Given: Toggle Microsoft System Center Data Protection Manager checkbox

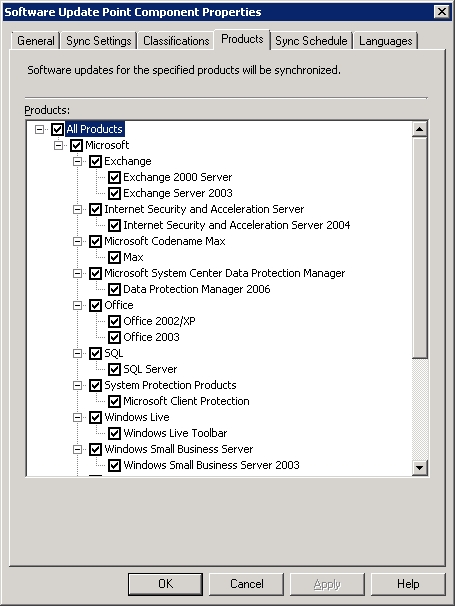Looking at the screenshot, I should click(95, 274).
